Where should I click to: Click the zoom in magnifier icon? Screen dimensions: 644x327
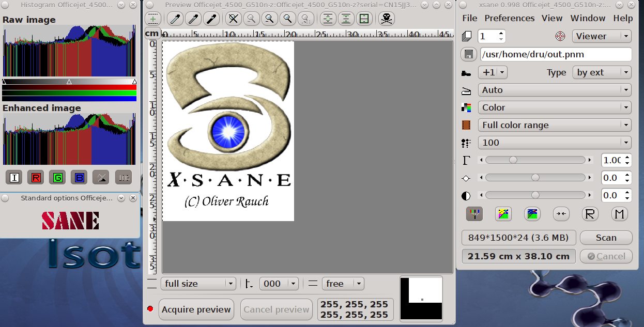click(269, 19)
